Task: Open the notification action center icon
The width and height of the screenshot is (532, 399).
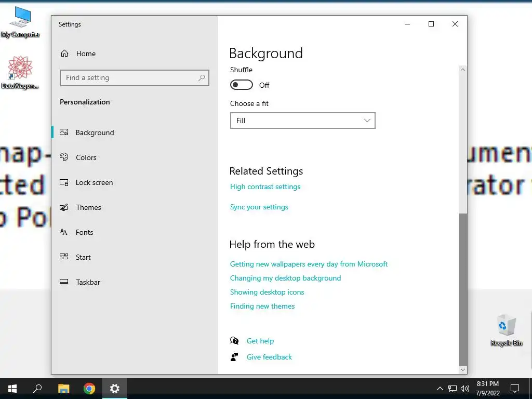Action: [x=515, y=389]
